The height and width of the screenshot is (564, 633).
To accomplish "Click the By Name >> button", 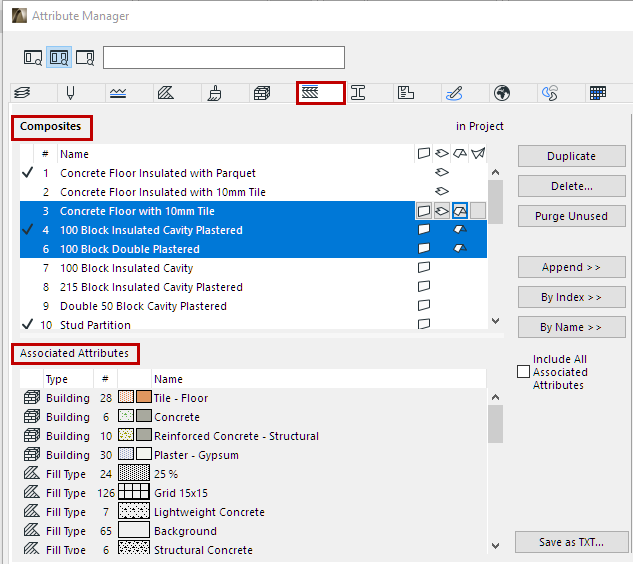I will pyautogui.click(x=572, y=327).
